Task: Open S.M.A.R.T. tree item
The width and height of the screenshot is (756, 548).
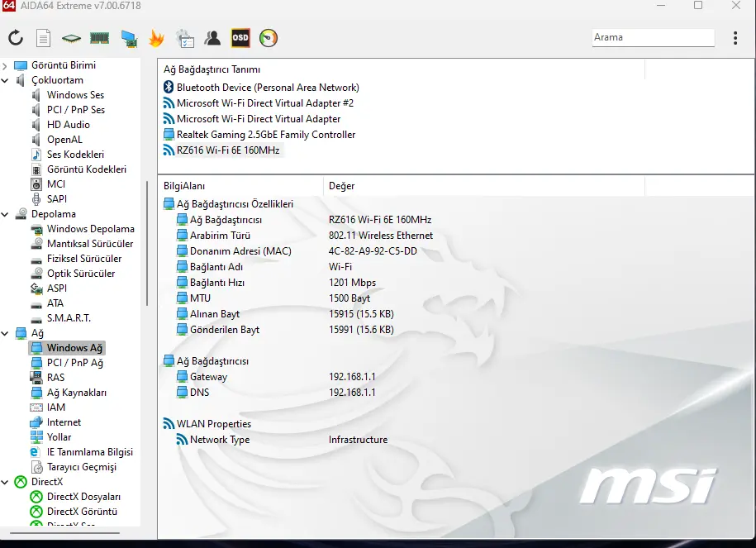Action: (69, 318)
